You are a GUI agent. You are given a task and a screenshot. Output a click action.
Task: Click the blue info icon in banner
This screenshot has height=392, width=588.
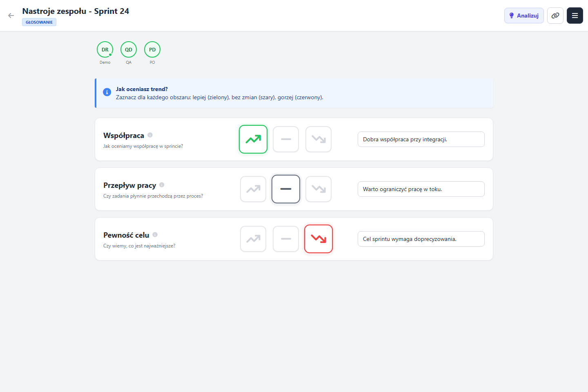pyautogui.click(x=107, y=92)
